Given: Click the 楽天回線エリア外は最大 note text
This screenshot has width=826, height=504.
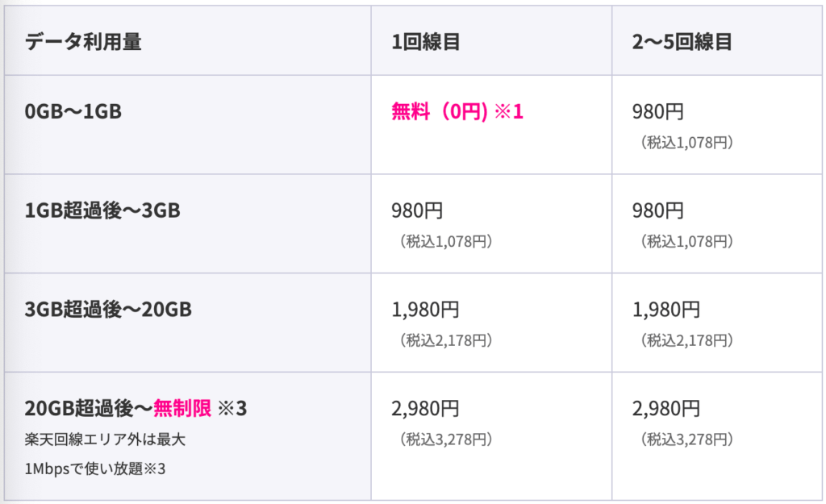Looking at the screenshot, I should pyautogui.click(x=105, y=439).
